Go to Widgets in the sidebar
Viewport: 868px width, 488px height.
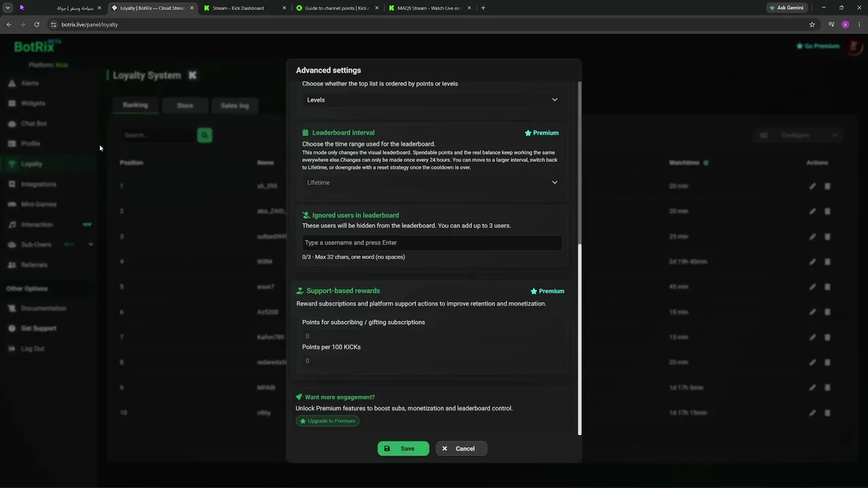tap(33, 104)
